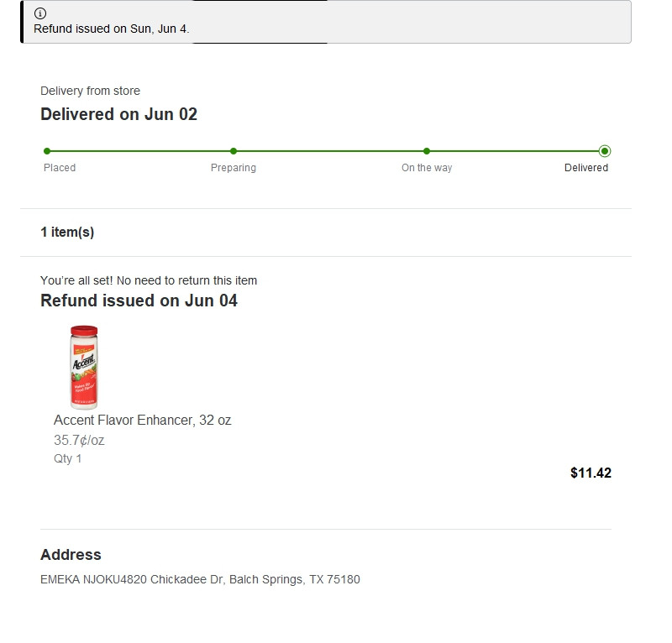Select the "Placed" status label
Screen dimensions: 672x643
click(60, 168)
